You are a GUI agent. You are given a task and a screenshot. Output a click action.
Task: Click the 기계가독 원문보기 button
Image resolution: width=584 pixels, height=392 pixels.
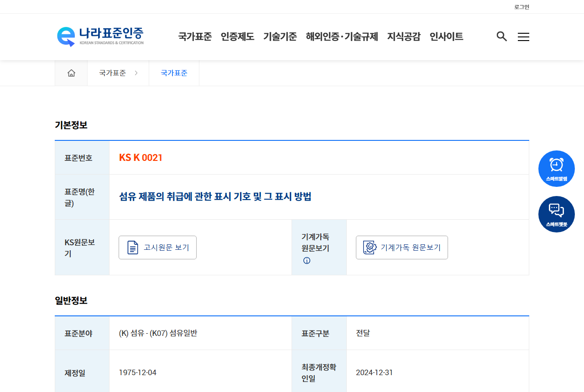(402, 248)
